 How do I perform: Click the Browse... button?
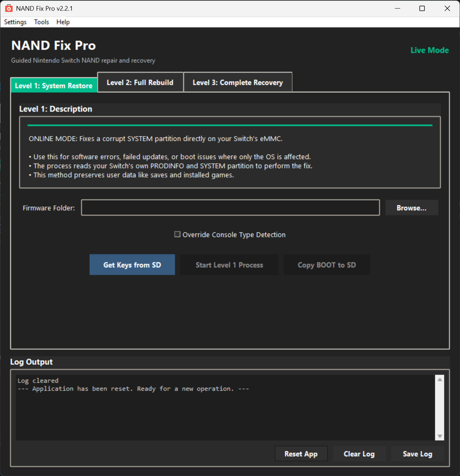pyautogui.click(x=412, y=208)
